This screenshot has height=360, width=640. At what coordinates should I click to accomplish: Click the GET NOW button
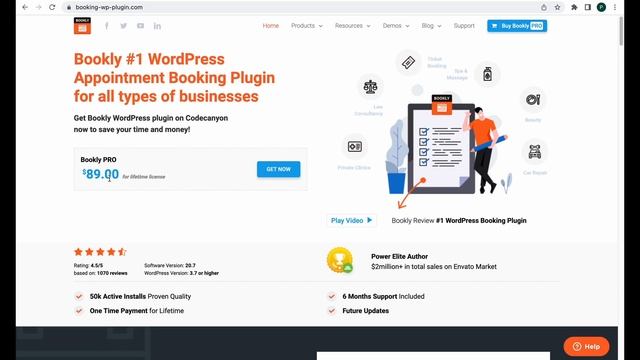(x=278, y=169)
